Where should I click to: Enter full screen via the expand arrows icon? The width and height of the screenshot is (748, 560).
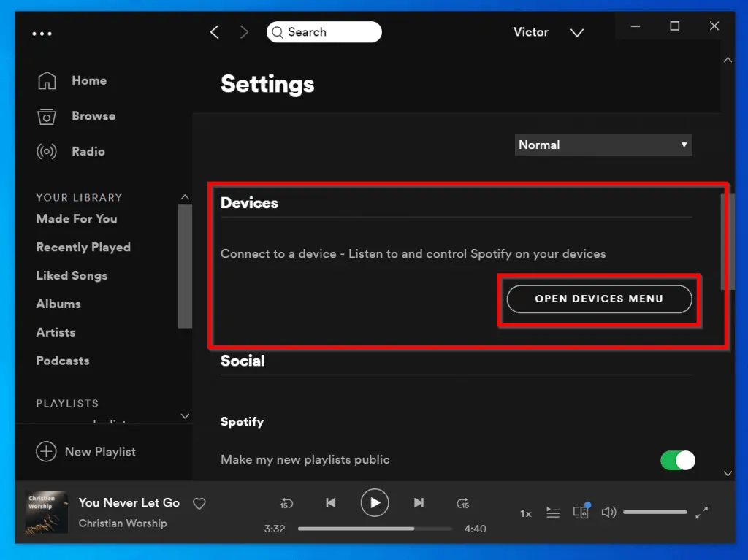click(702, 512)
